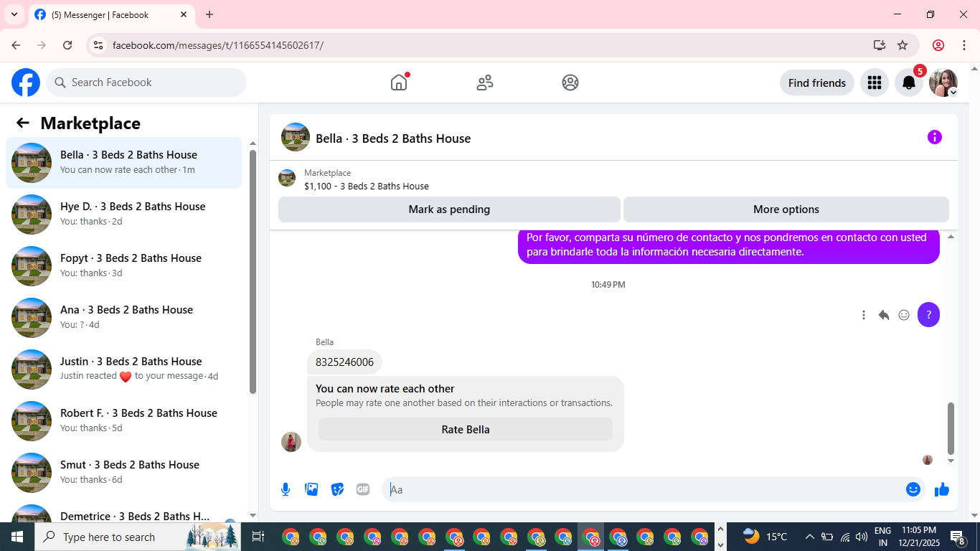Click the Windows taskbar search box

point(139,537)
